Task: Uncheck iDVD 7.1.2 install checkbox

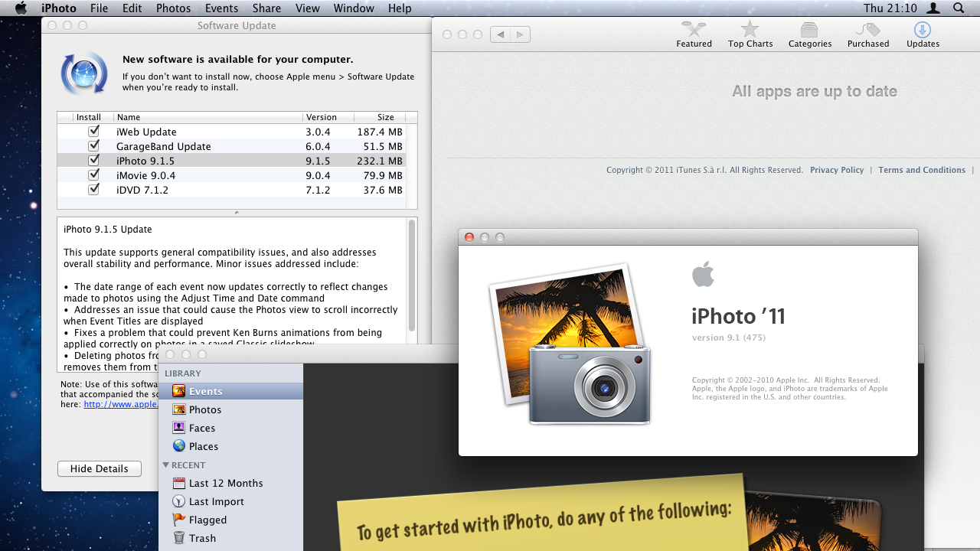Action: point(94,189)
